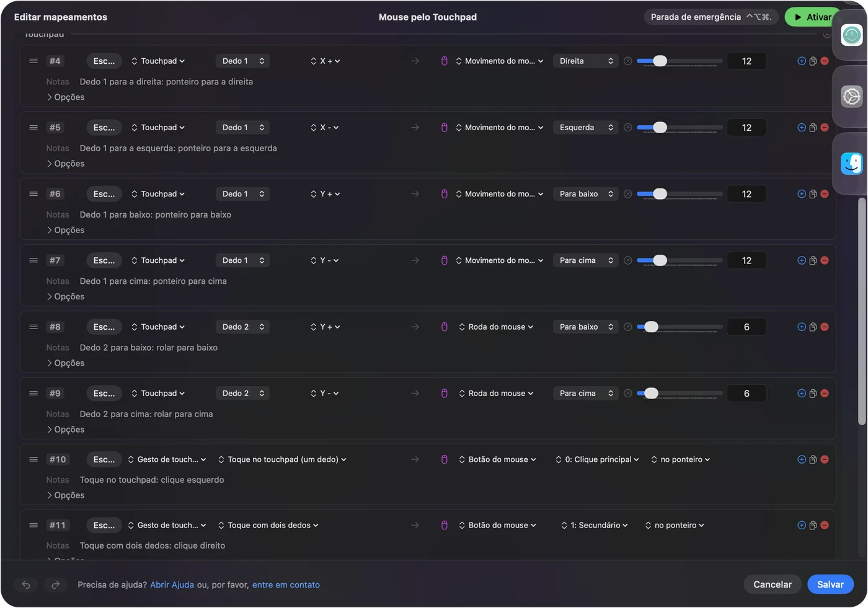
Task: Click the Ativar button
Action: click(x=813, y=17)
